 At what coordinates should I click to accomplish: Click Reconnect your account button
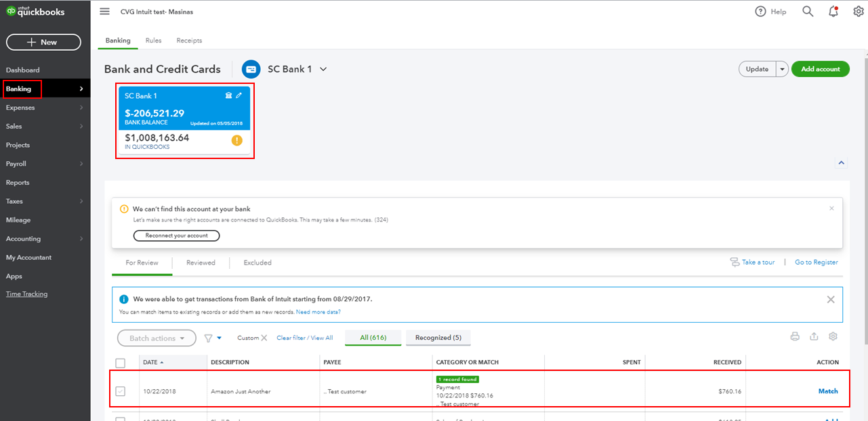[x=176, y=236]
